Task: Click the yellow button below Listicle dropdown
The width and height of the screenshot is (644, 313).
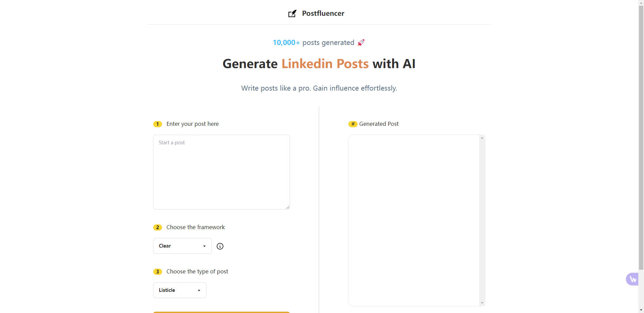Action: (221, 312)
